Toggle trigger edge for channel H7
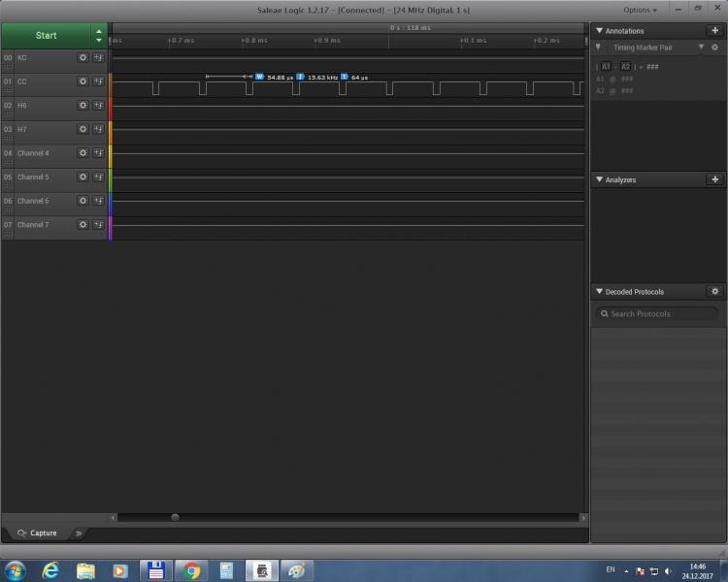The width and height of the screenshot is (728, 582). tap(98, 129)
